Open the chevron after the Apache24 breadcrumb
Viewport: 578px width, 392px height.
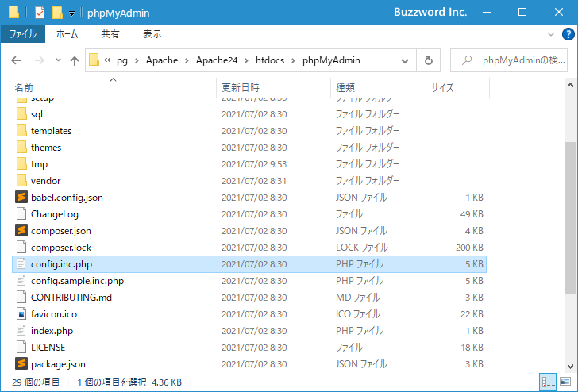pos(247,61)
